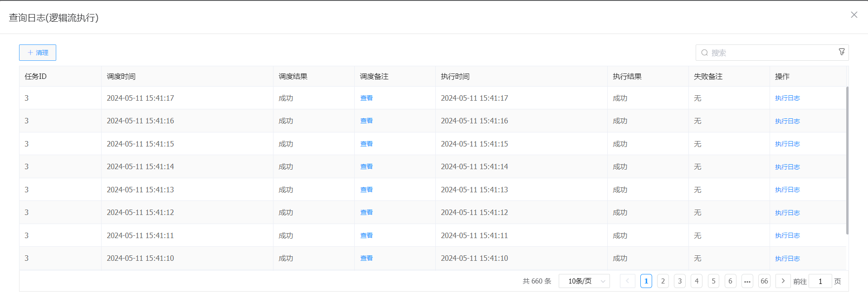The width and height of the screenshot is (868, 293).
Task: Go to page 6 in pagination
Action: pyautogui.click(x=730, y=281)
